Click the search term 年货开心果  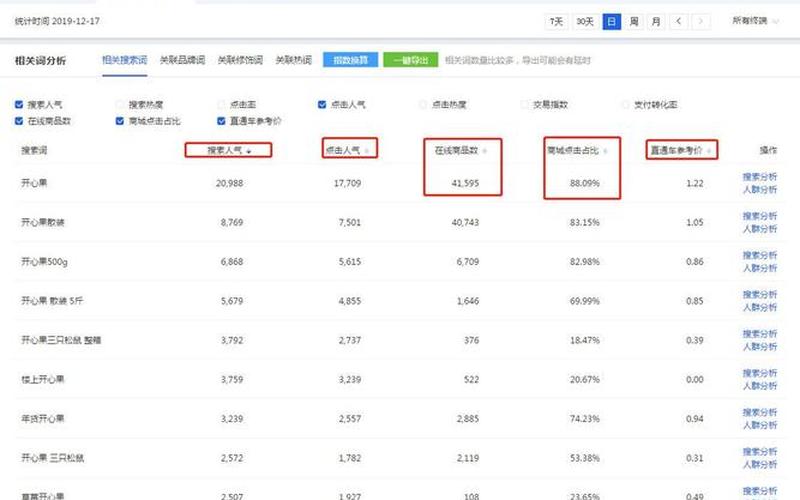(x=43, y=419)
